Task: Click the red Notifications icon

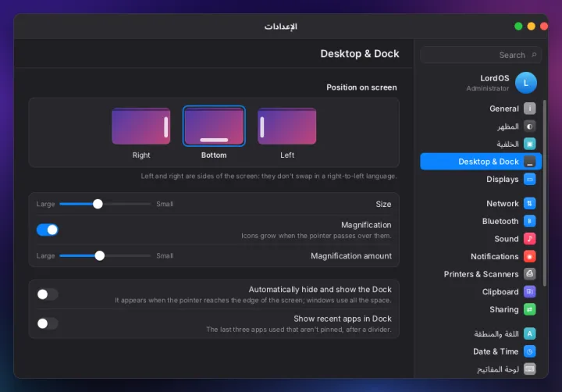Action: click(529, 256)
